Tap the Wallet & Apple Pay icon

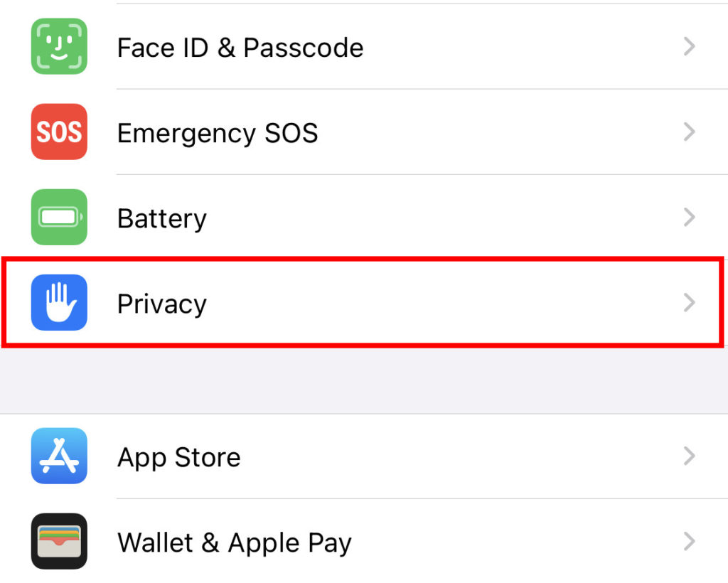59,542
